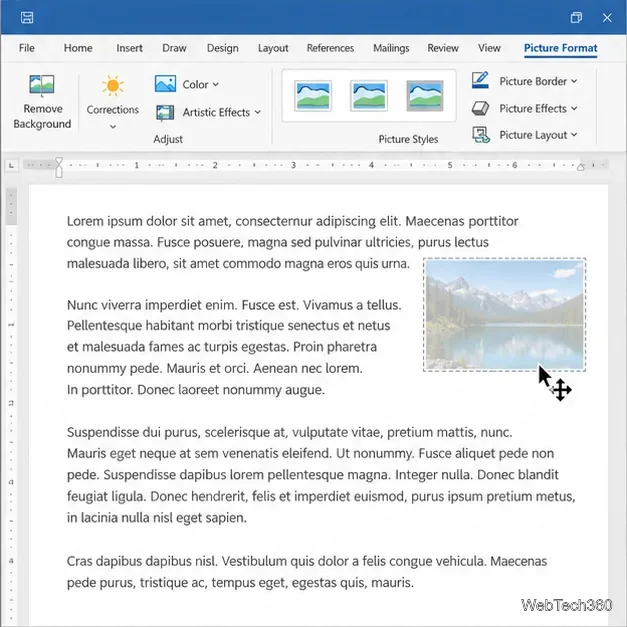Click the left indent marker on ruler

59,168
